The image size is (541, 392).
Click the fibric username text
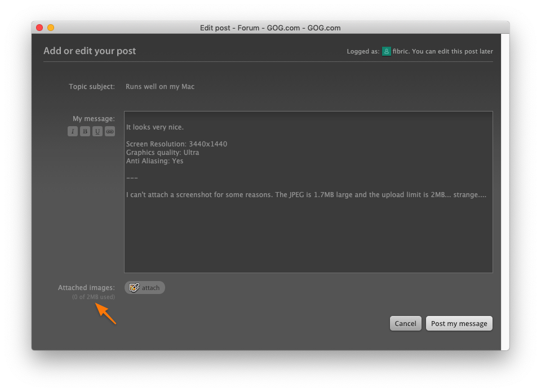pos(401,51)
